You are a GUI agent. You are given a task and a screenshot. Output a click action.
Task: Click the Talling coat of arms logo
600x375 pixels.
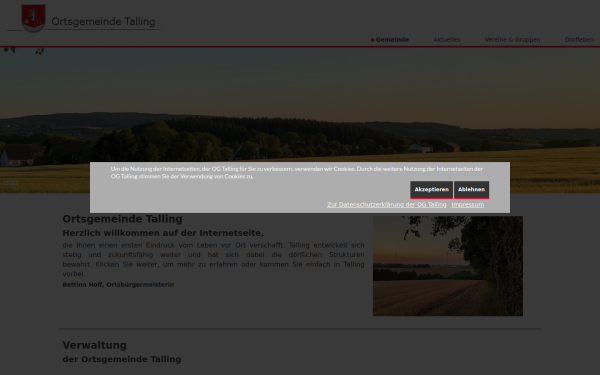point(33,18)
